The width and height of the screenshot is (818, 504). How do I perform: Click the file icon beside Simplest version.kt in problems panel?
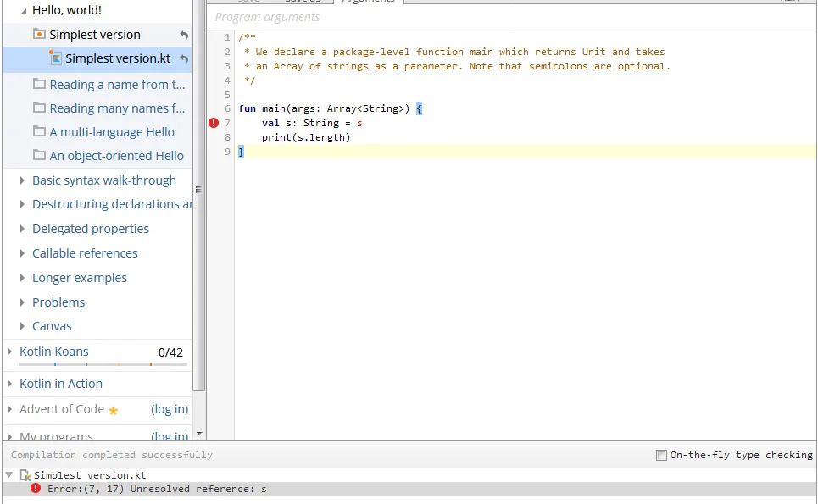pos(25,475)
